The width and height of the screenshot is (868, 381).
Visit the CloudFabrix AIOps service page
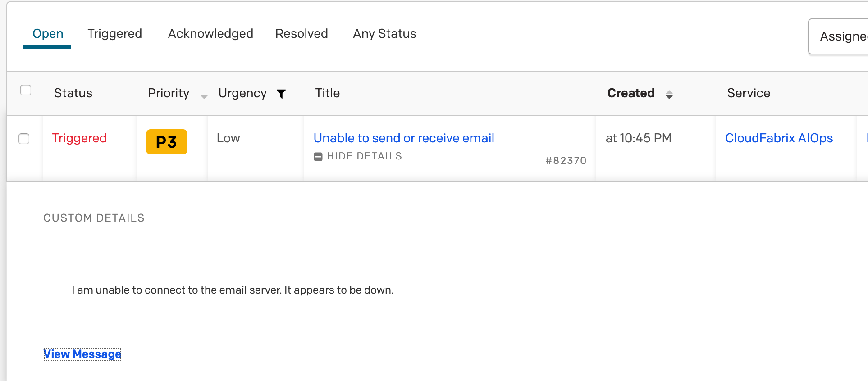pos(779,138)
